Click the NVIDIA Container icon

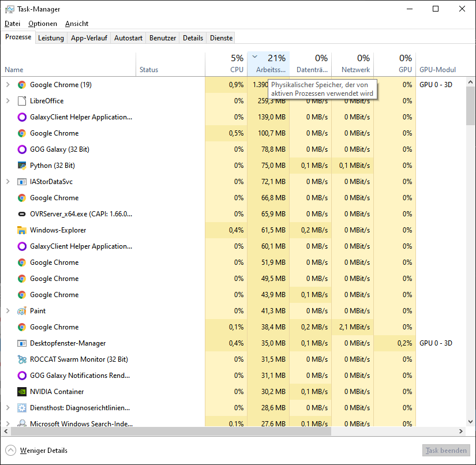pos(21,392)
